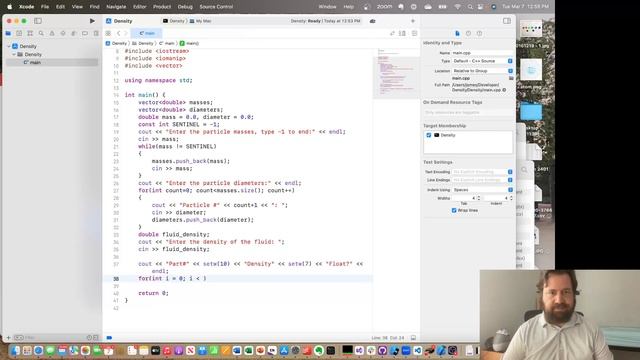Open related items grid in editor bar

tap(108, 33)
